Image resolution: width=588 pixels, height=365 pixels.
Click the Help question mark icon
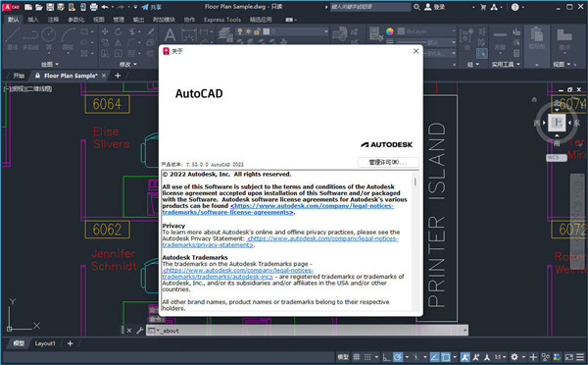515,7
